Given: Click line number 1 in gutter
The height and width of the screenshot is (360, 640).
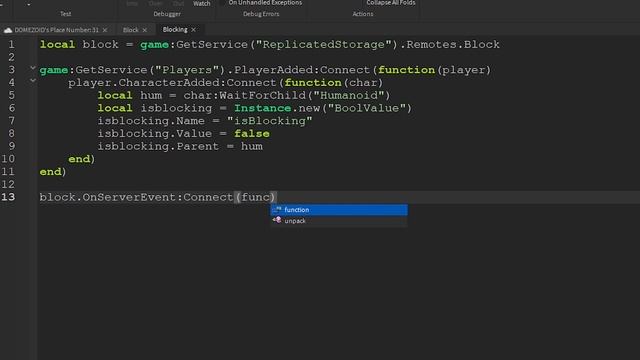Looking at the screenshot, I should [11, 44].
